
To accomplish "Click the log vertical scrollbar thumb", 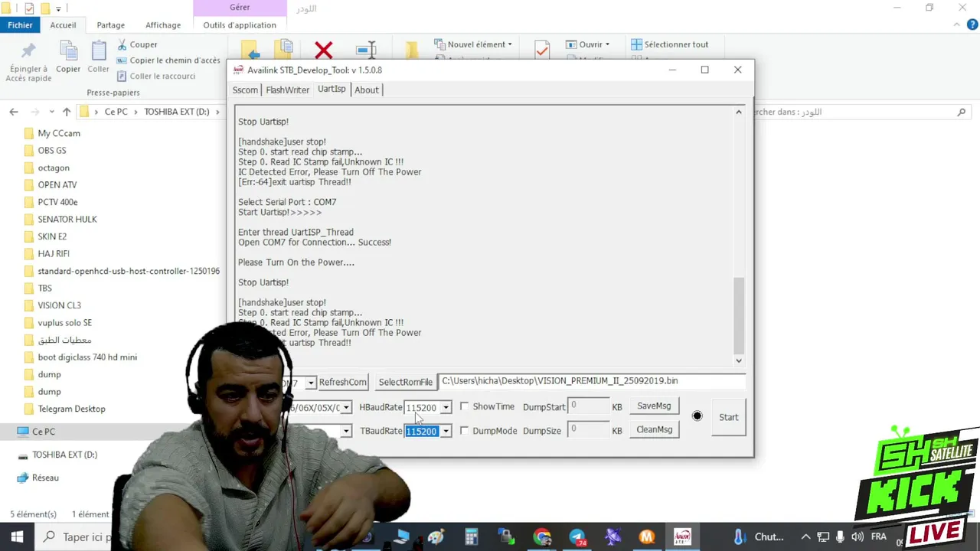I will point(738,315).
